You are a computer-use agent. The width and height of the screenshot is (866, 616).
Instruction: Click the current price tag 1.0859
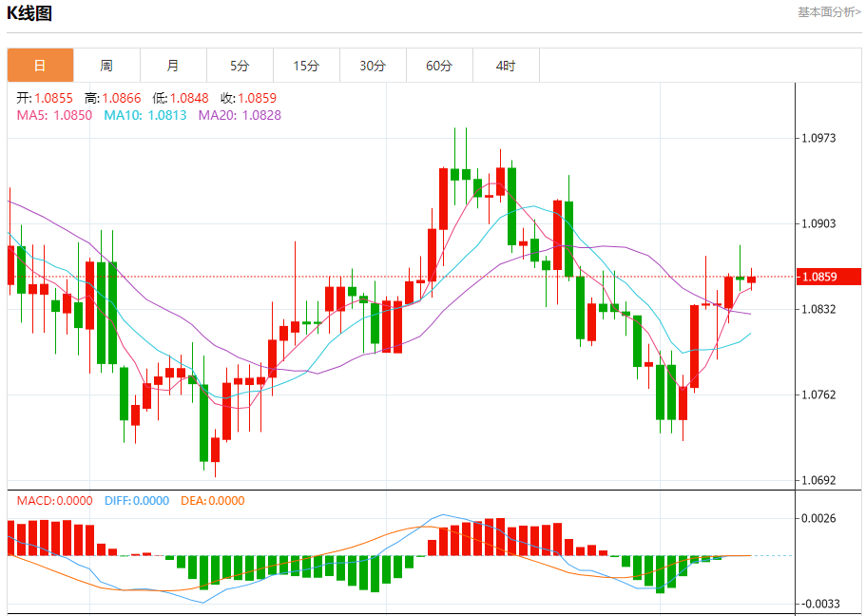tap(828, 277)
